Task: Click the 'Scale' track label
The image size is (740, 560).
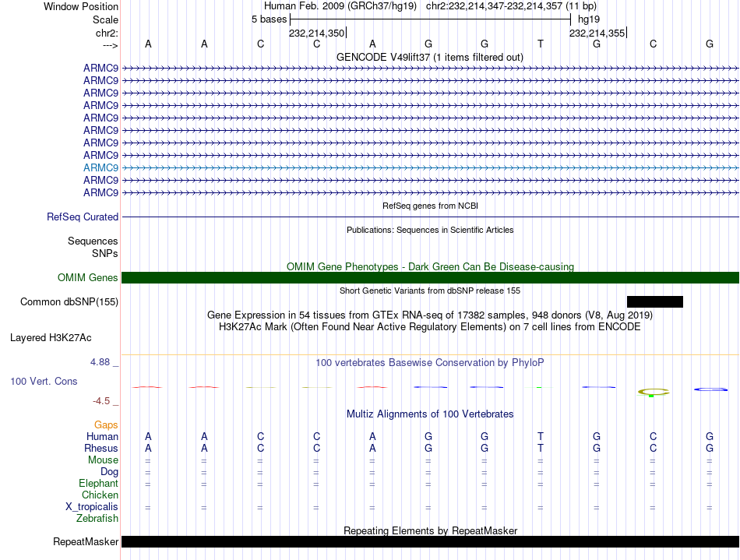Action: (x=105, y=19)
